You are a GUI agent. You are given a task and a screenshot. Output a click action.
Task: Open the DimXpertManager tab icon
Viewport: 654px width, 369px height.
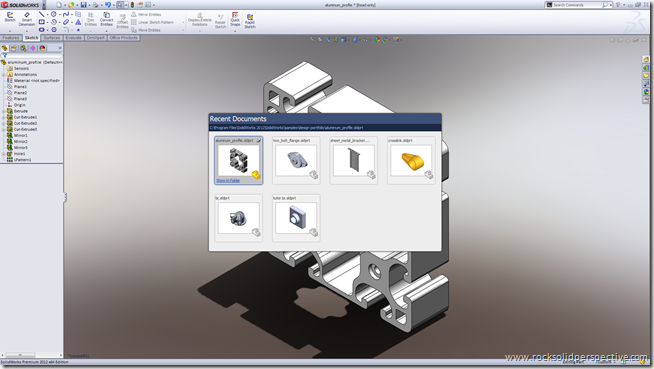[x=33, y=48]
